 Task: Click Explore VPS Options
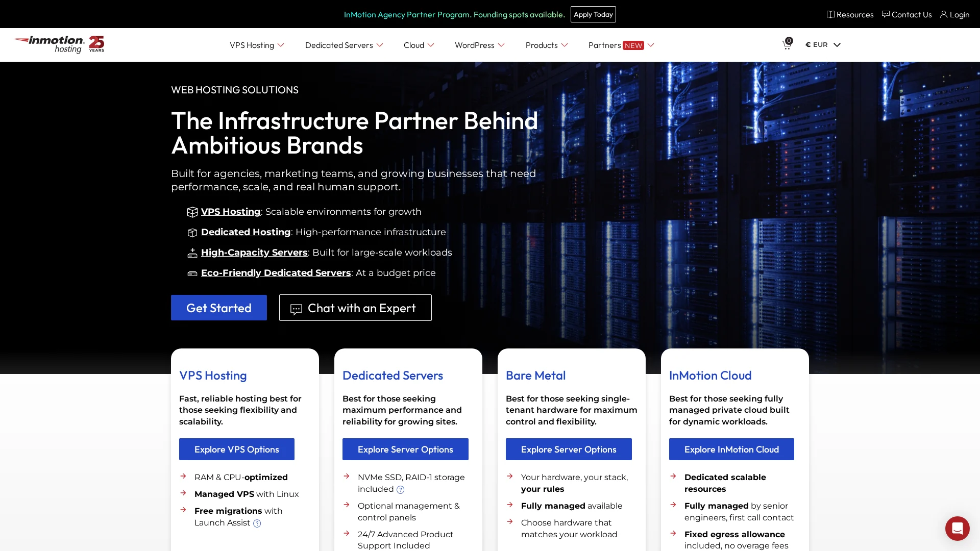click(237, 449)
